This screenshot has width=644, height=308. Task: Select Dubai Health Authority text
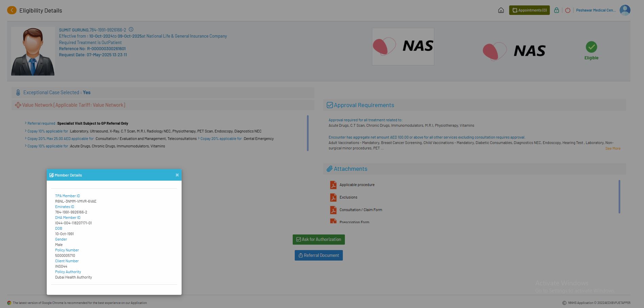click(74, 277)
